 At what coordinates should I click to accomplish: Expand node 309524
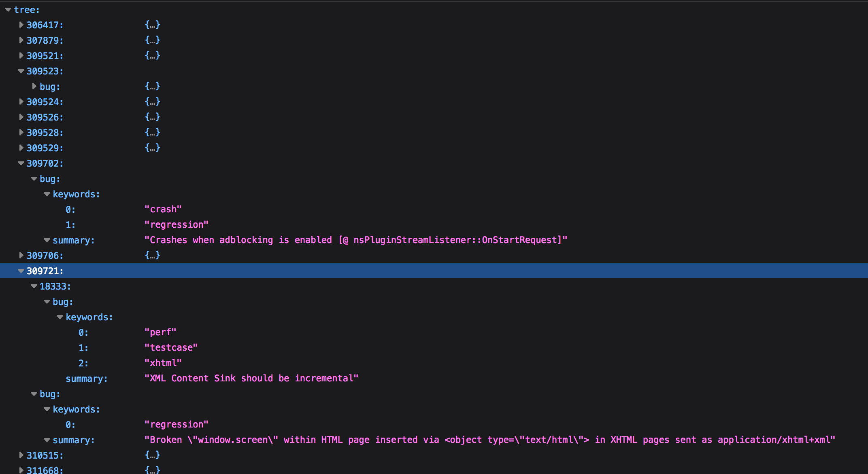click(21, 102)
